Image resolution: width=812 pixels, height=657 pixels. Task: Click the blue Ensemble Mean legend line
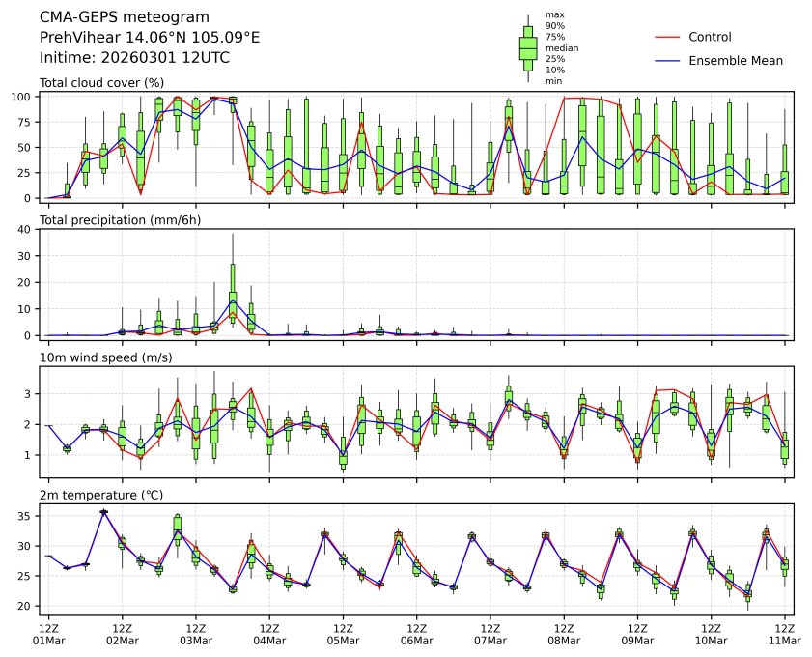pos(667,60)
